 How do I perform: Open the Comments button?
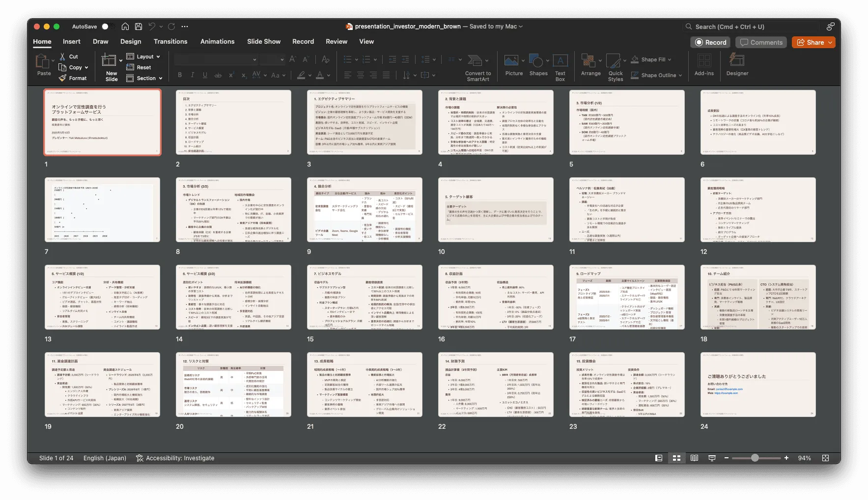pos(761,42)
